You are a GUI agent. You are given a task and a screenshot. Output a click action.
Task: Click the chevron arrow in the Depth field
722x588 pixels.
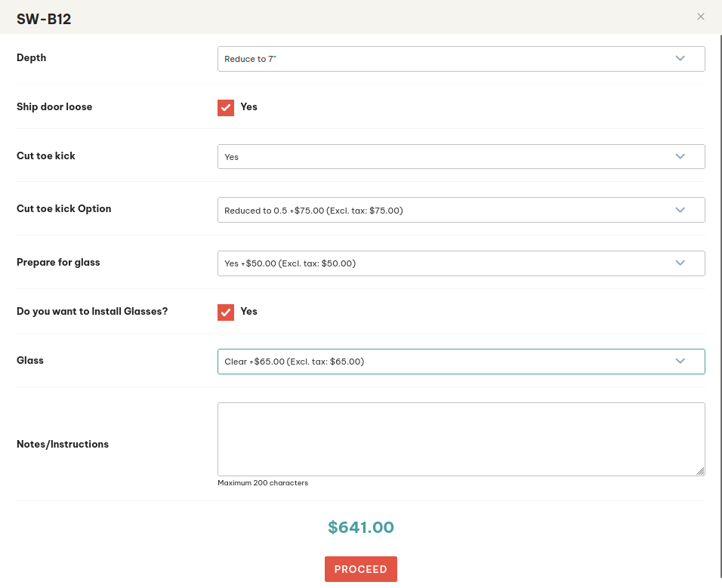point(680,58)
